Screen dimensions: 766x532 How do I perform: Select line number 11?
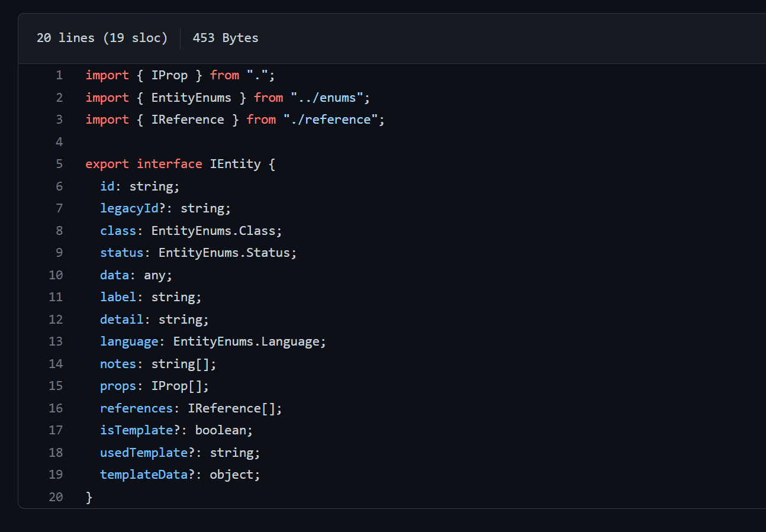point(56,297)
